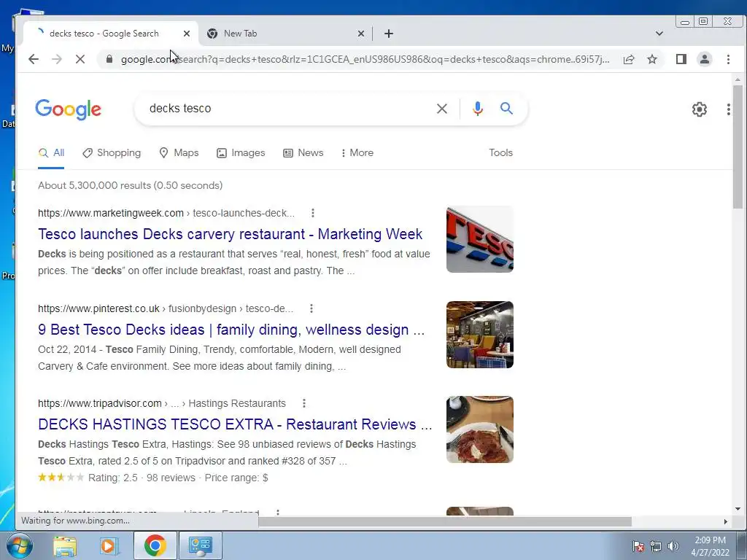Open the Chrome profile avatar
Screen dimensions: 747x560
click(705, 59)
